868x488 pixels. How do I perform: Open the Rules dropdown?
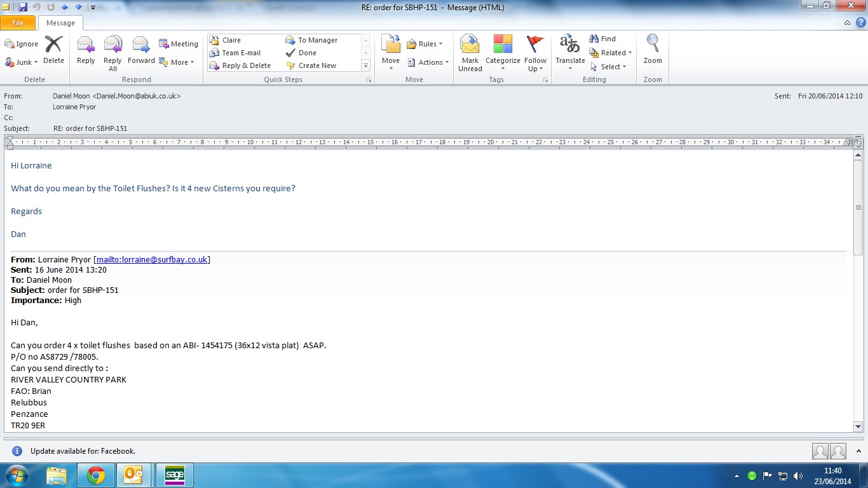(x=425, y=44)
